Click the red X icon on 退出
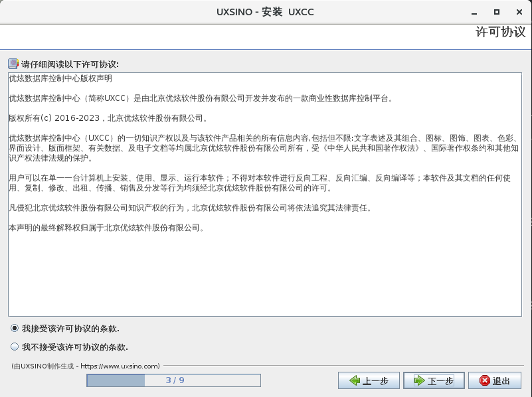 [485, 380]
